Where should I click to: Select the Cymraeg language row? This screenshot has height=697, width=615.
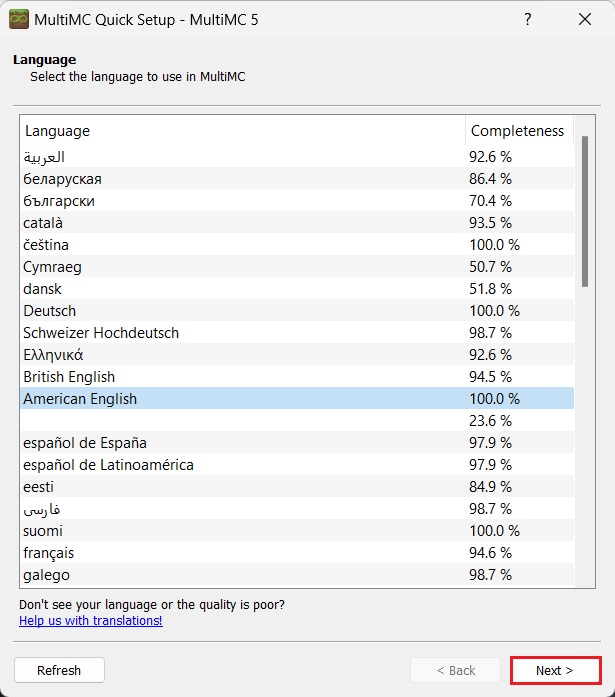(297, 267)
